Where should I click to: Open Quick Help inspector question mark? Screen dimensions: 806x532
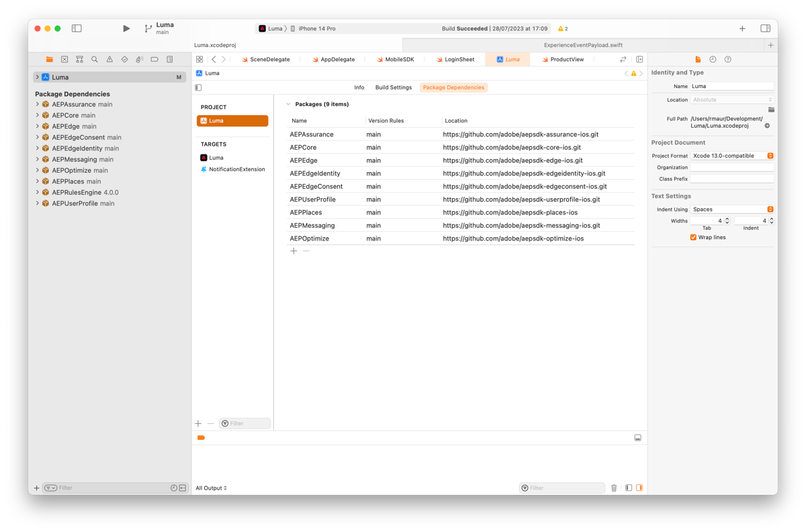pyautogui.click(x=727, y=60)
